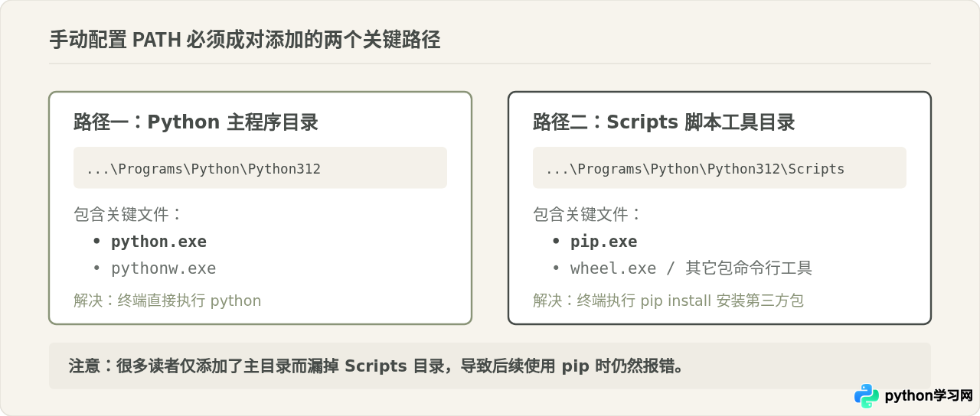The image size is (980, 416).
Task: Click the 路径二：Scripts 脚本工具目录 heading
Action: (x=664, y=122)
